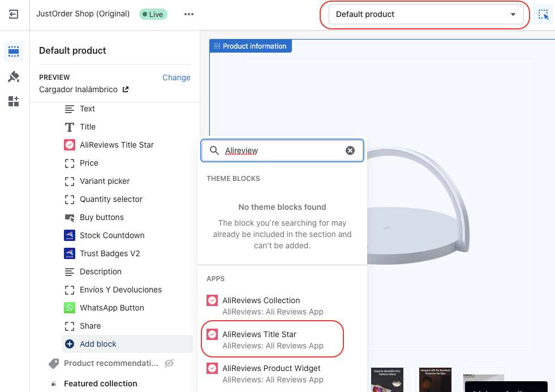The image size is (555, 392).
Task: Open the Sections panel icon in sidebar
Action: (x=14, y=52)
